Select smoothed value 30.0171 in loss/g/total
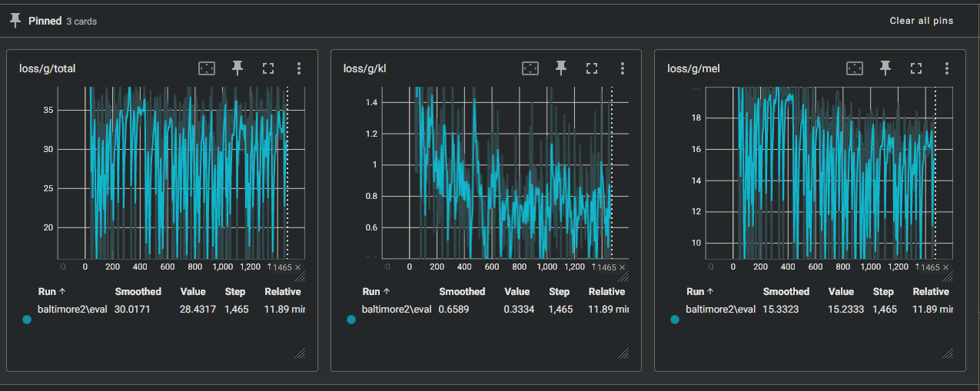The width and height of the screenshot is (980, 391). point(133,310)
